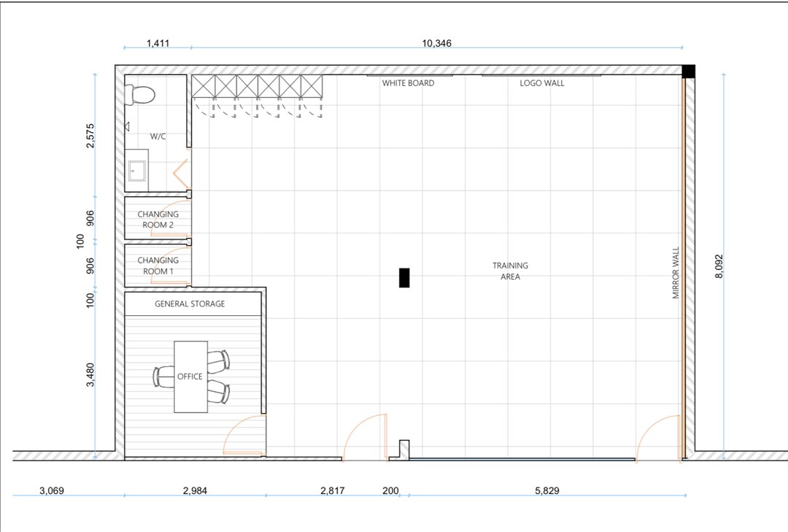788x532 pixels.
Task: Select the door swing next to the mirror wall
Action: (659, 437)
